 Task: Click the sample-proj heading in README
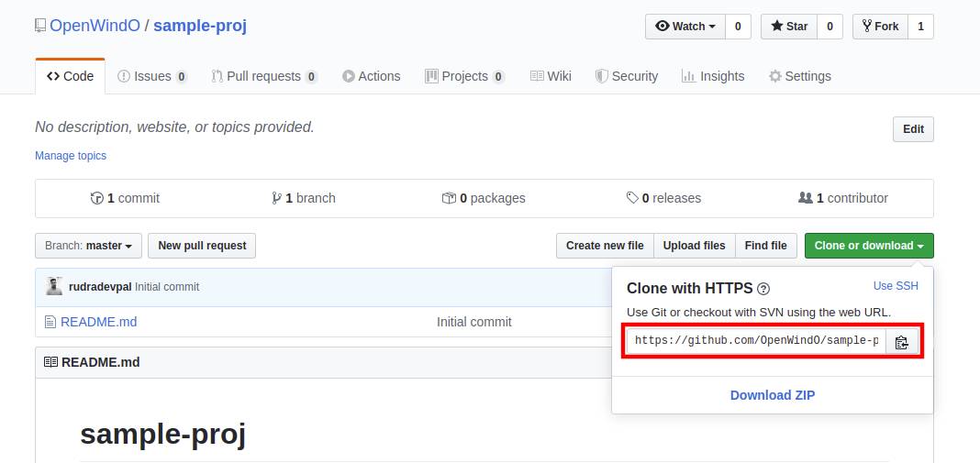point(163,435)
